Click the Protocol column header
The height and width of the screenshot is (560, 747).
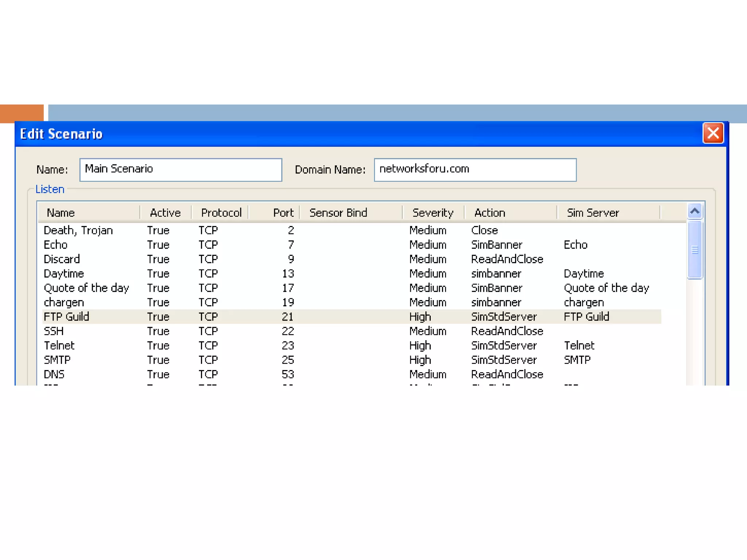(x=221, y=213)
